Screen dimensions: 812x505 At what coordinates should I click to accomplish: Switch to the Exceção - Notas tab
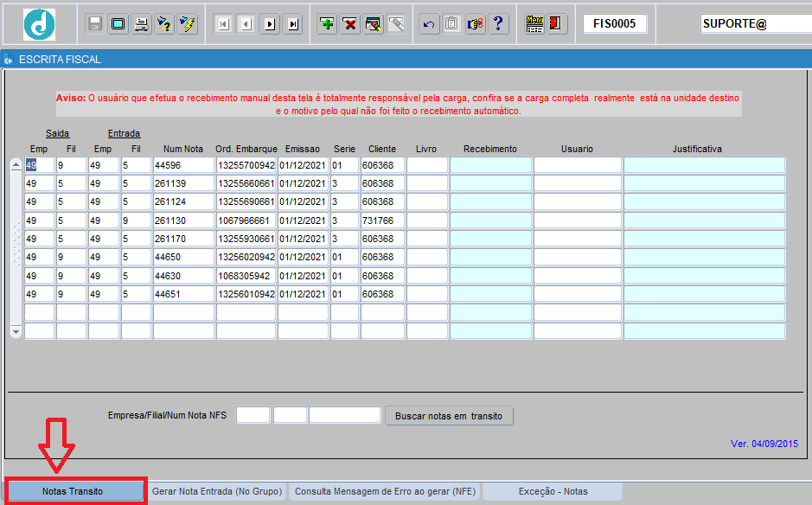(553, 491)
